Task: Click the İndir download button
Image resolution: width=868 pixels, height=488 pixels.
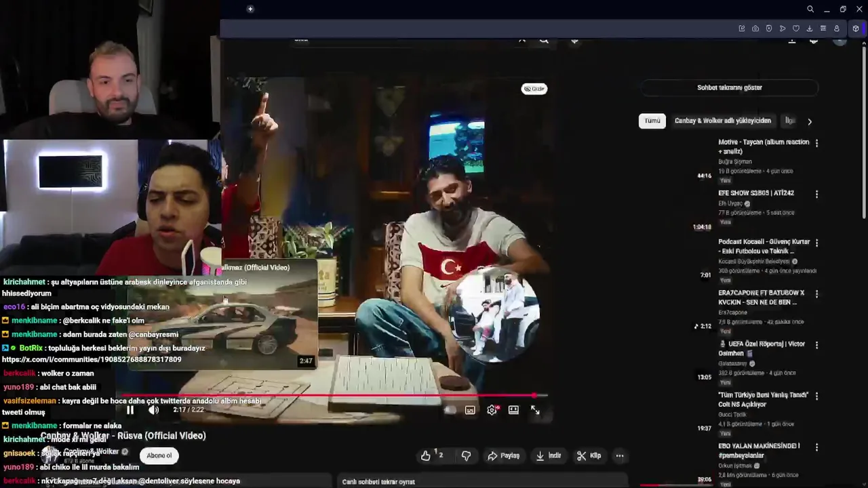Action: click(x=548, y=455)
